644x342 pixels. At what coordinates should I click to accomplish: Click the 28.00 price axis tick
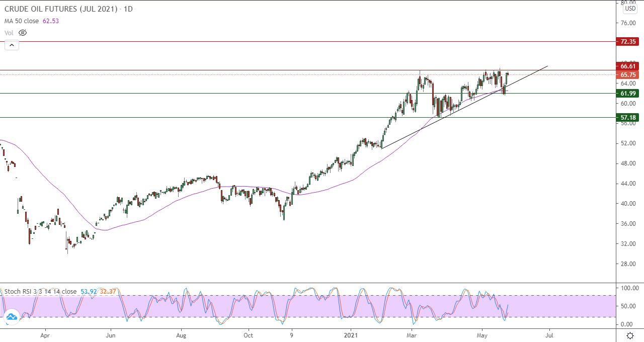tap(628, 264)
